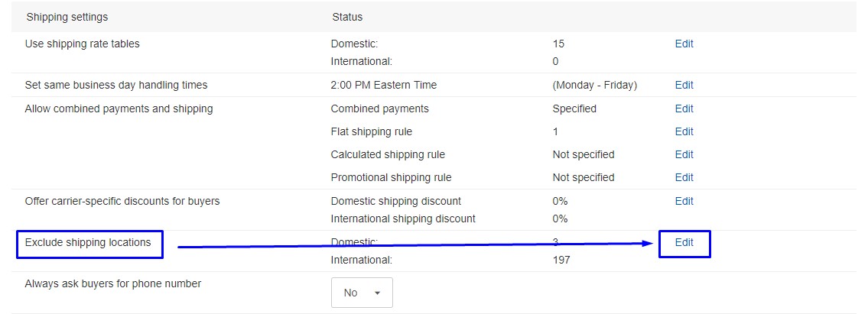Click the Status column header

coord(347,17)
